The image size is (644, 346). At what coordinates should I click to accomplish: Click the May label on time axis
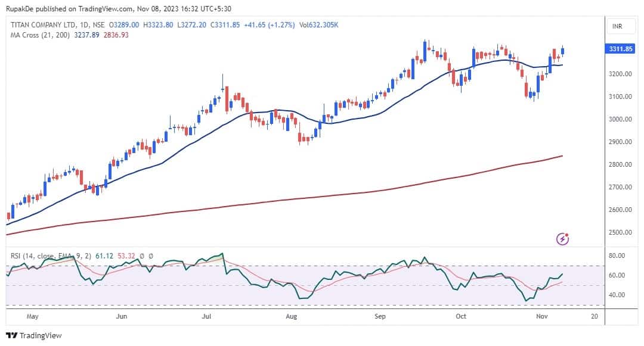(x=32, y=316)
